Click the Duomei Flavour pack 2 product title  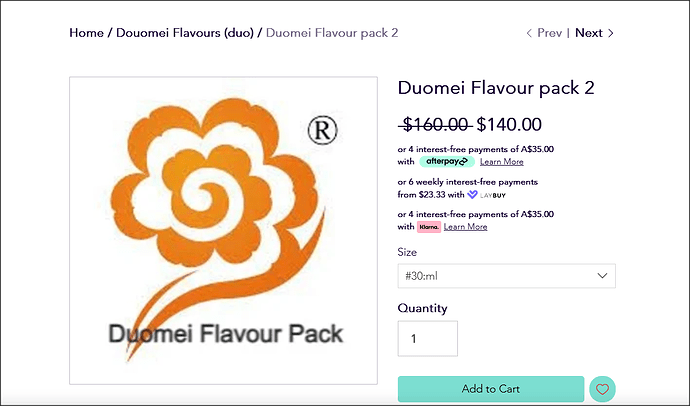tap(496, 88)
